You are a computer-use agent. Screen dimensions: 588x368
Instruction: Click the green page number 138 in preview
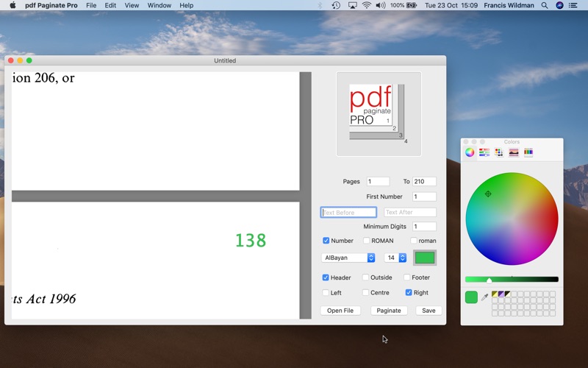pos(251,241)
